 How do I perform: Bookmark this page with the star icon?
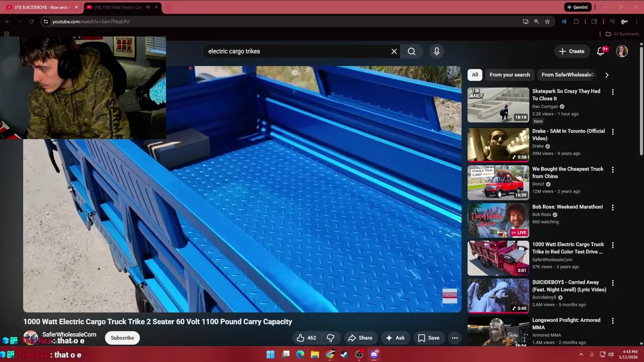pyautogui.click(x=547, y=22)
